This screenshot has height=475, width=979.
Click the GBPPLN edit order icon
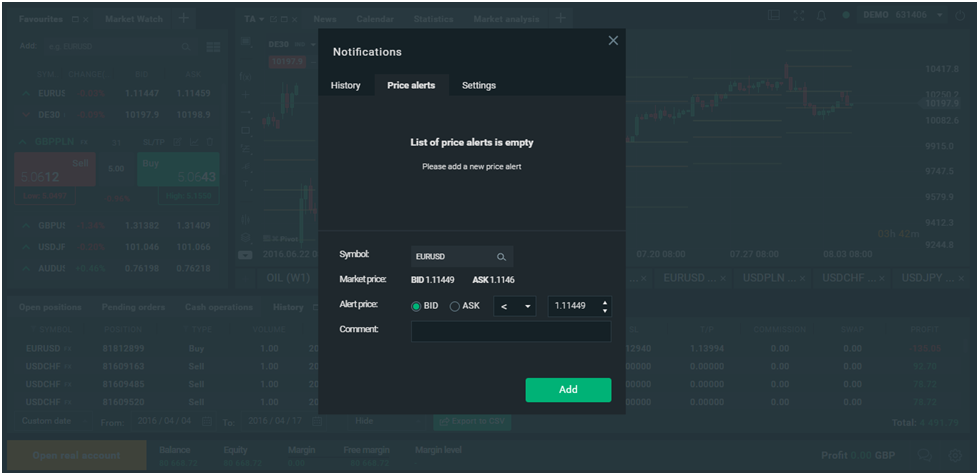(x=177, y=142)
